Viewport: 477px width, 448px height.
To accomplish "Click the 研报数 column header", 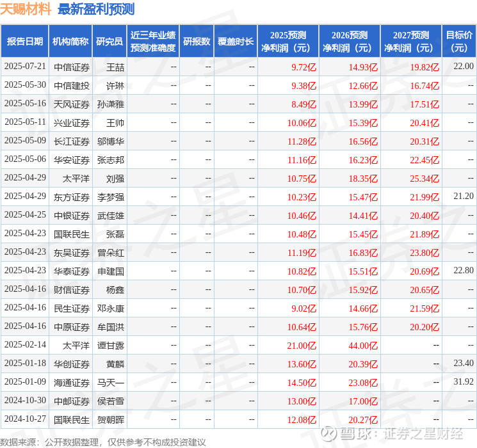I will click(x=197, y=41).
